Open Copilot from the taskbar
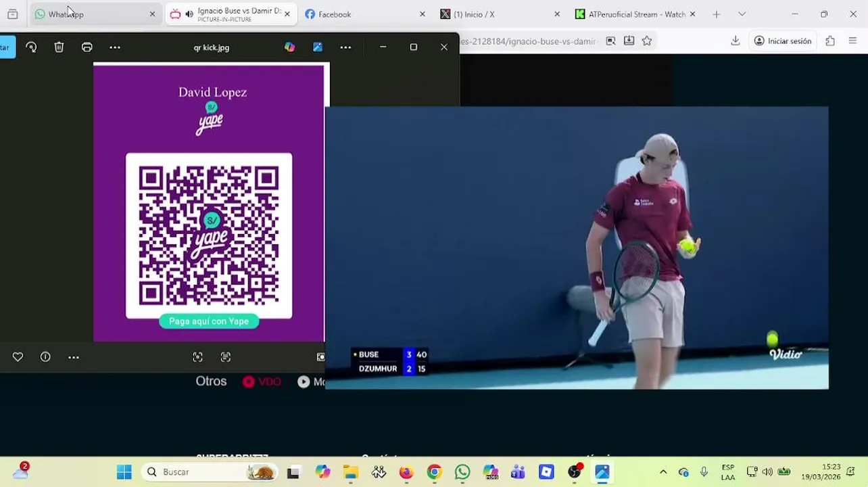The height and width of the screenshot is (487, 868). coord(322,472)
